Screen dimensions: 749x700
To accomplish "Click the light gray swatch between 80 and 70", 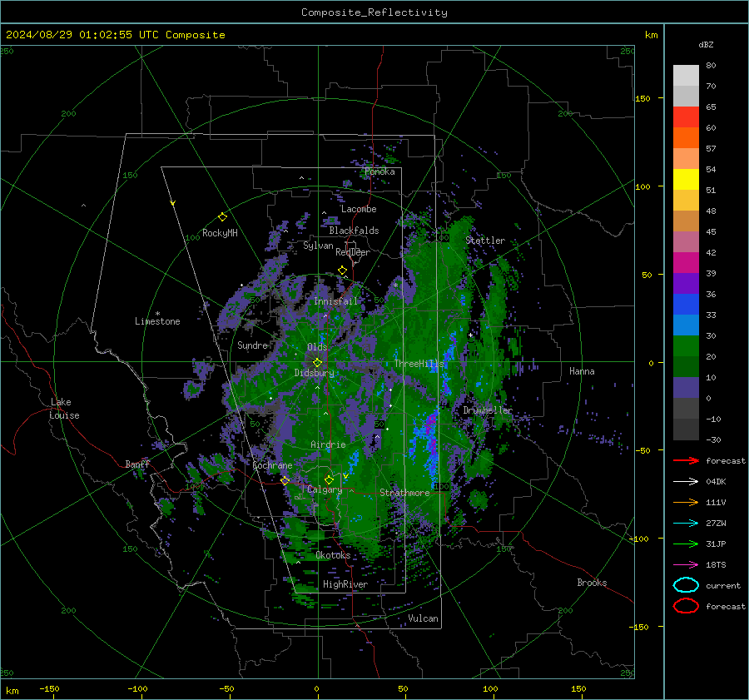I will 686,76.
